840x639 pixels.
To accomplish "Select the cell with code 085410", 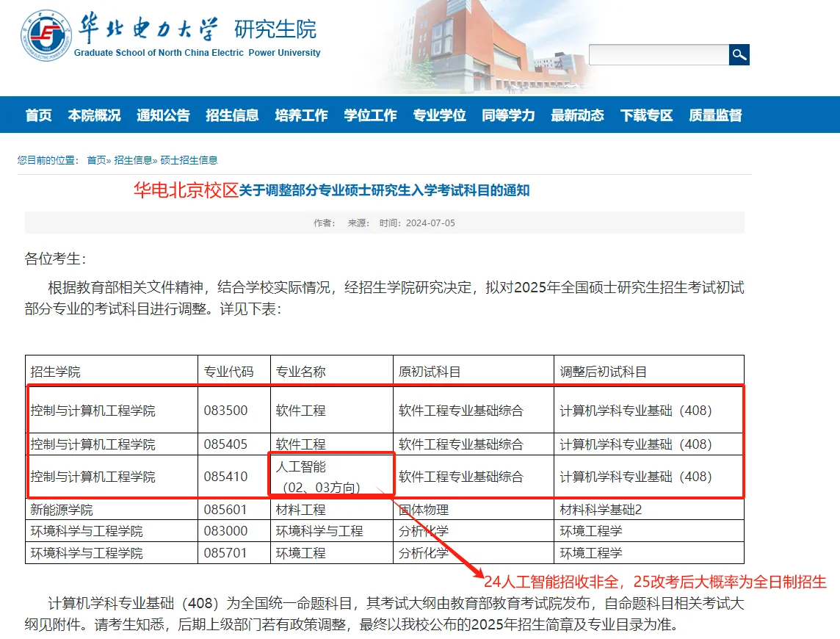I will click(x=234, y=477).
